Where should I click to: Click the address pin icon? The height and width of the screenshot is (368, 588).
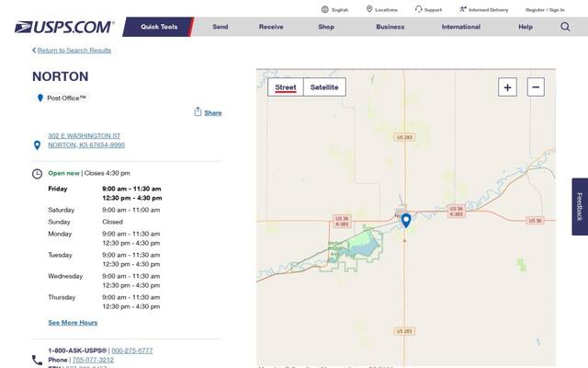(x=37, y=145)
